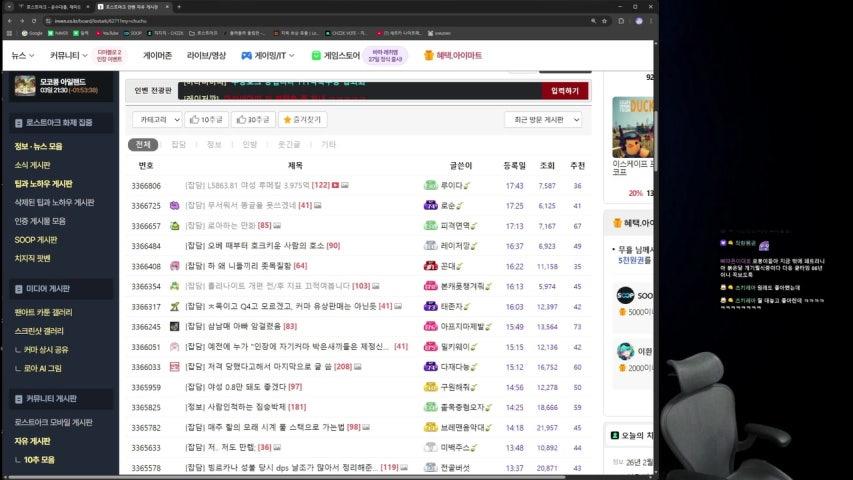Viewport: 853px width, 480px height.
Task: Open a new browser tab with plus icon
Action: click(179, 7)
